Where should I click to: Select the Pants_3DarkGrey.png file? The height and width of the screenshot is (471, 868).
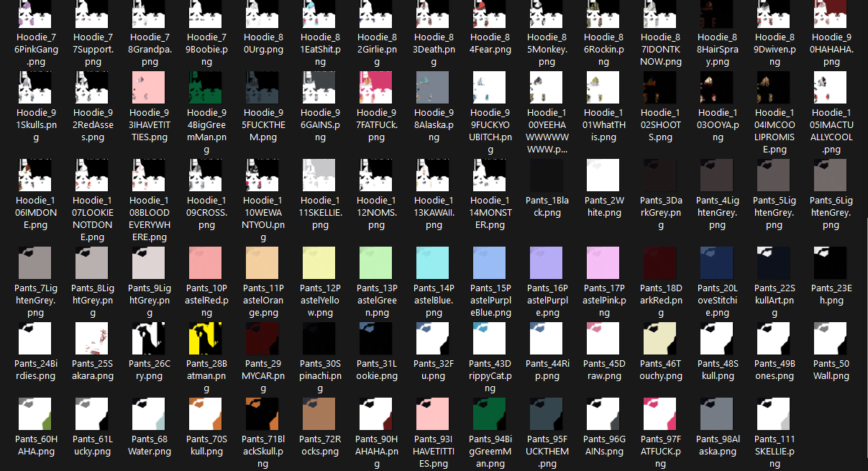(659, 194)
